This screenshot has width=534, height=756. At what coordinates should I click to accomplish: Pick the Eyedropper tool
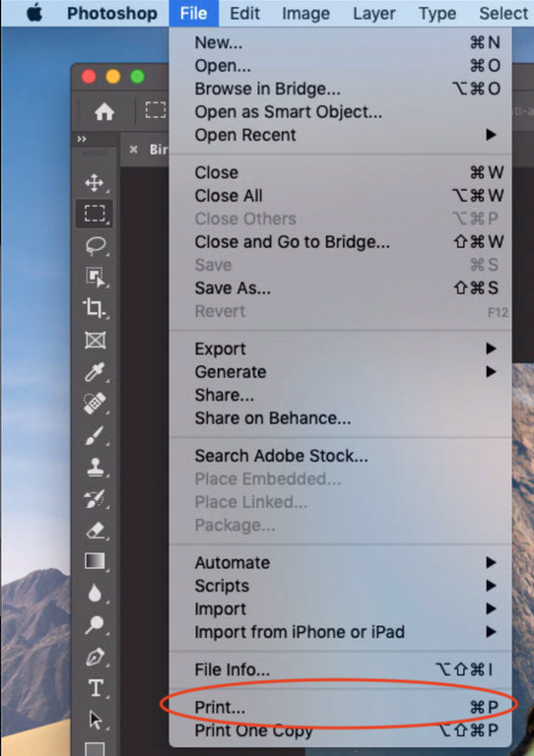[x=95, y=372]
